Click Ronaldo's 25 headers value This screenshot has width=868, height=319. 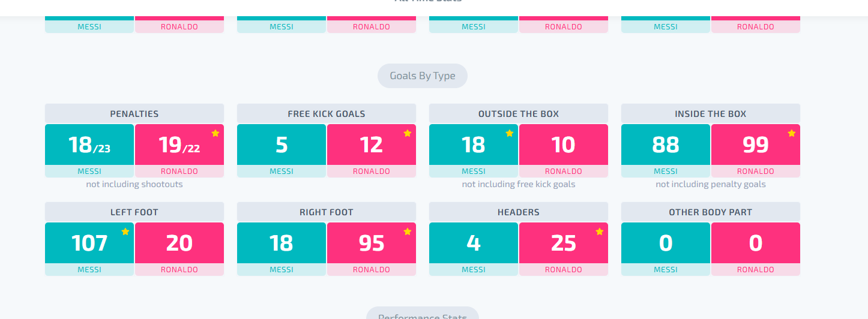click(564, 243)
